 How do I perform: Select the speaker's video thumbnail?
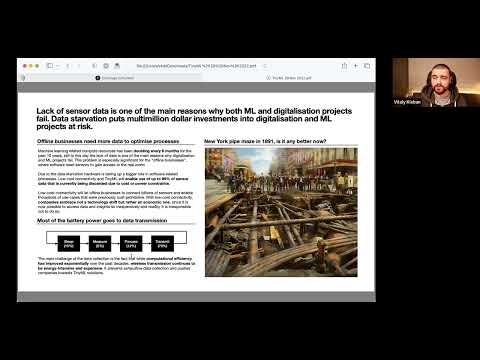(436, 83)
